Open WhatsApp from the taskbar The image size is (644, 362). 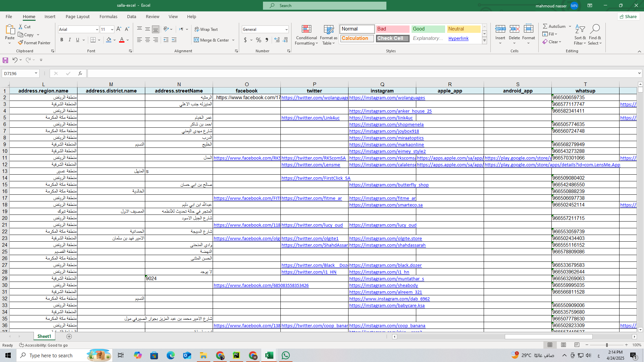(286, 355)
